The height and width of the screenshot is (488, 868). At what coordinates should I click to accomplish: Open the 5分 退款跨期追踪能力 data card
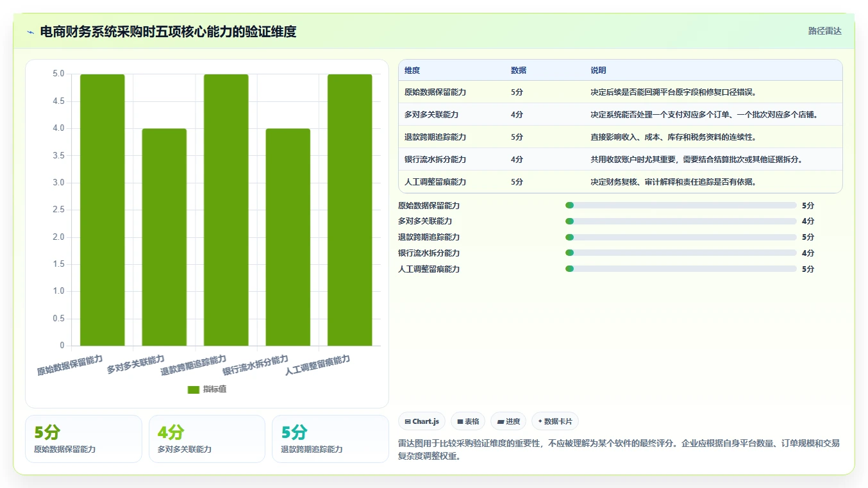coord(330,439)
